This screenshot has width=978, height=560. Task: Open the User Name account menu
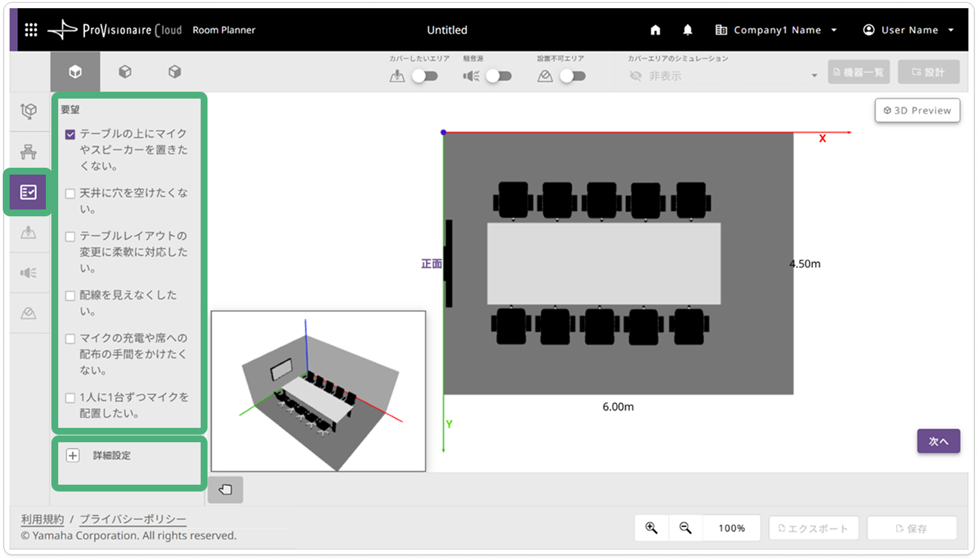click(x=909, y=30)
